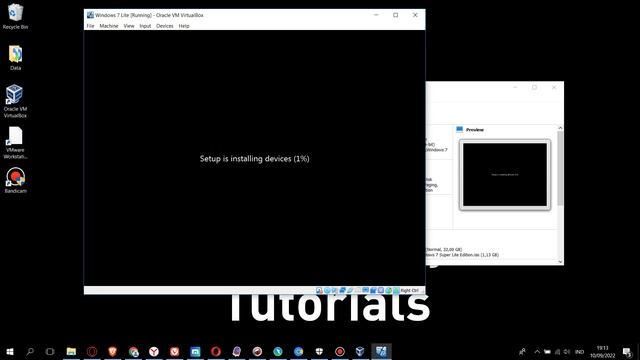Viewport: 640px width, 360px height.
Task: Click the recording status bar icon
Action: click(x=373, y=290)
